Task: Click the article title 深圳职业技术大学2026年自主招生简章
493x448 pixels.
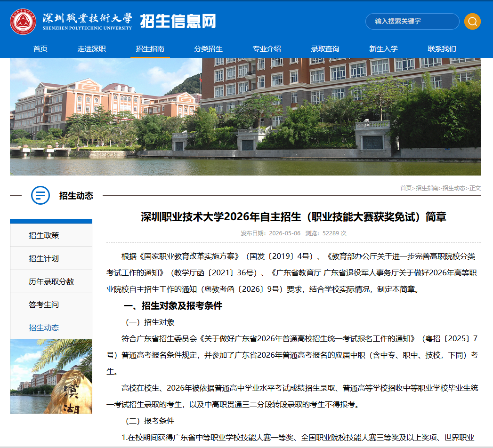Action: [x=293, y=217]
